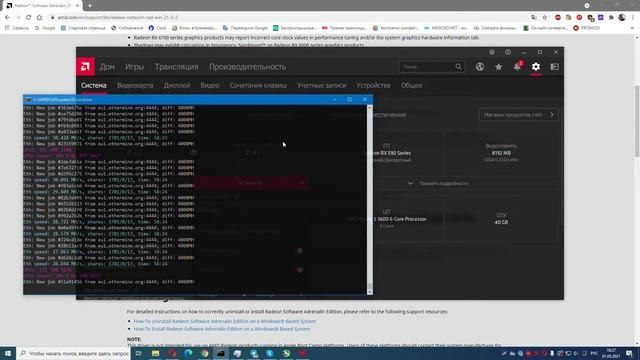Viewport: 640px width, 360px height.
Task: Click the 40 GB RAM value
Action: pos(501,222)
